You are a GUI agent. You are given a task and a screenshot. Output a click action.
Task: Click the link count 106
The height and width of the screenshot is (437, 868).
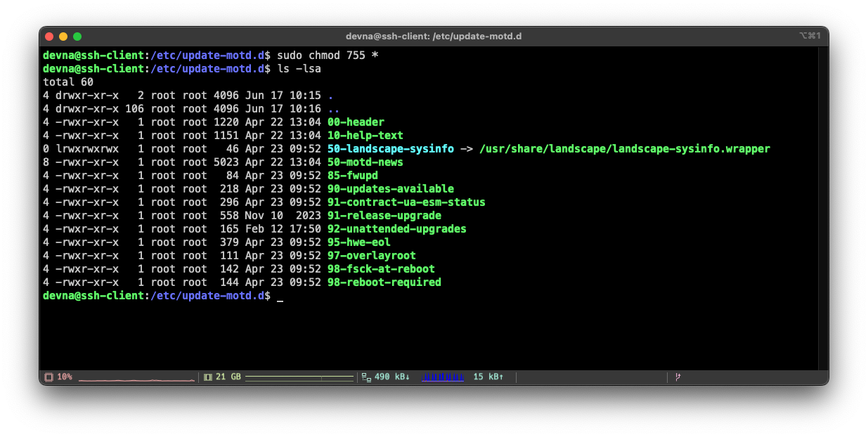pyautogui.click(x=134, y=109)
